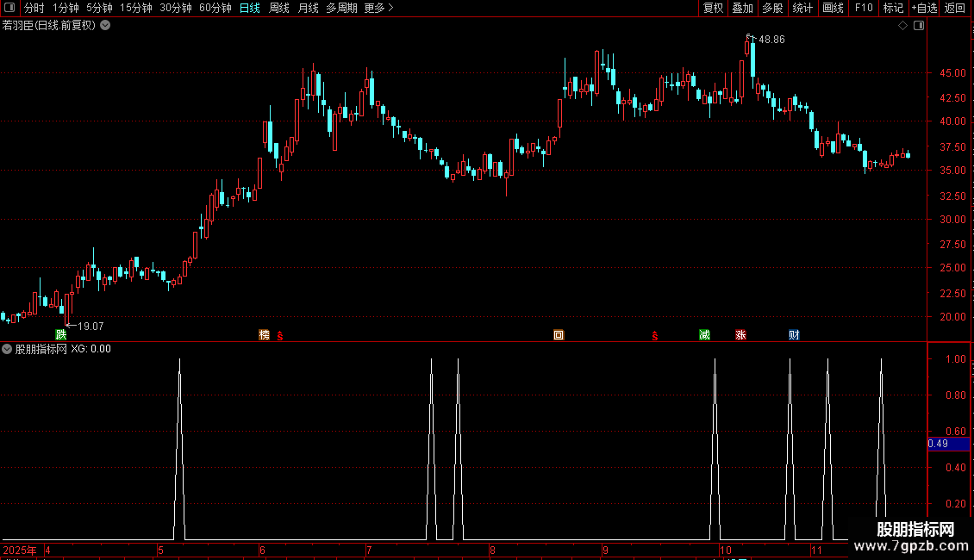Select the 60分钟 period

coord(215,8)
